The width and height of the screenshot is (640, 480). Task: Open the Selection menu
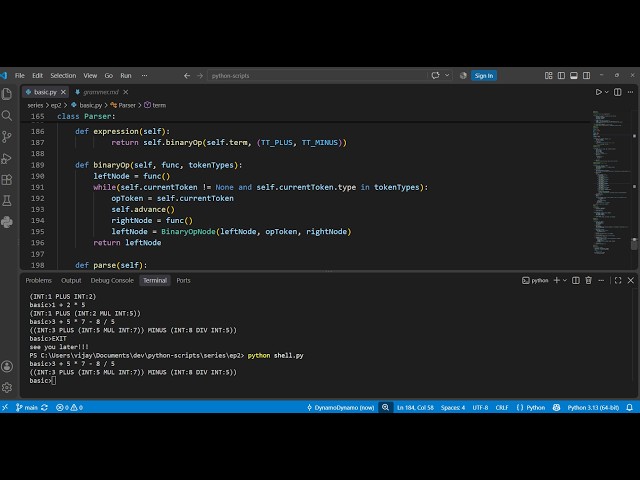tap(63, 76)
